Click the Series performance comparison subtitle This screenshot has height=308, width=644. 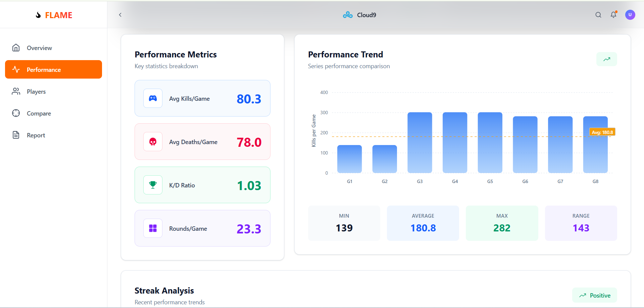coord(349,66)
